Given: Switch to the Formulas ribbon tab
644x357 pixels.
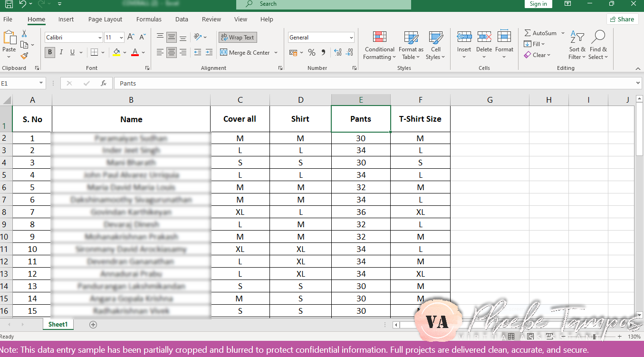Looking at the screenshot, I should coord(149,19).
